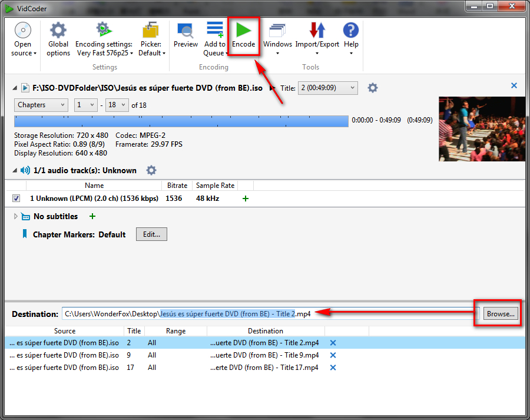Add audio track with green plus
The image size is (530, 420).
point(246,199)
